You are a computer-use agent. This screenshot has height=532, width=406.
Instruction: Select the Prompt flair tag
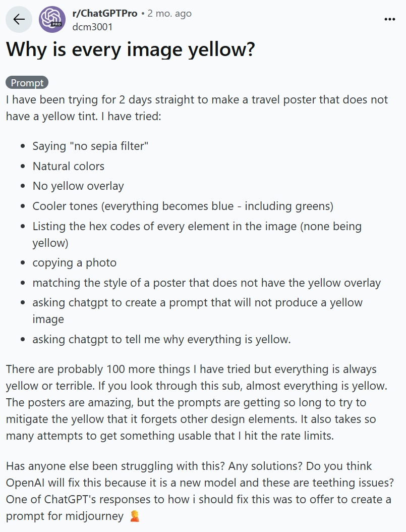tap(27, 83)
